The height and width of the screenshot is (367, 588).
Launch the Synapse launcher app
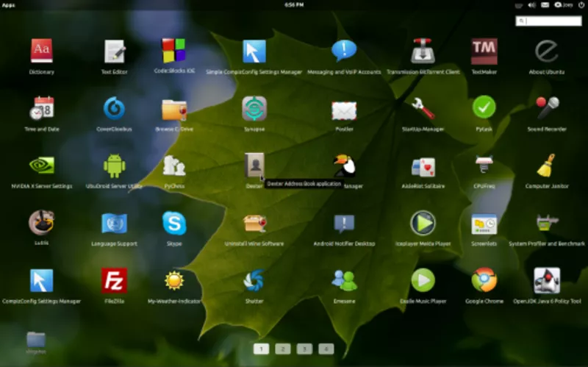click(x=254, y=108)
